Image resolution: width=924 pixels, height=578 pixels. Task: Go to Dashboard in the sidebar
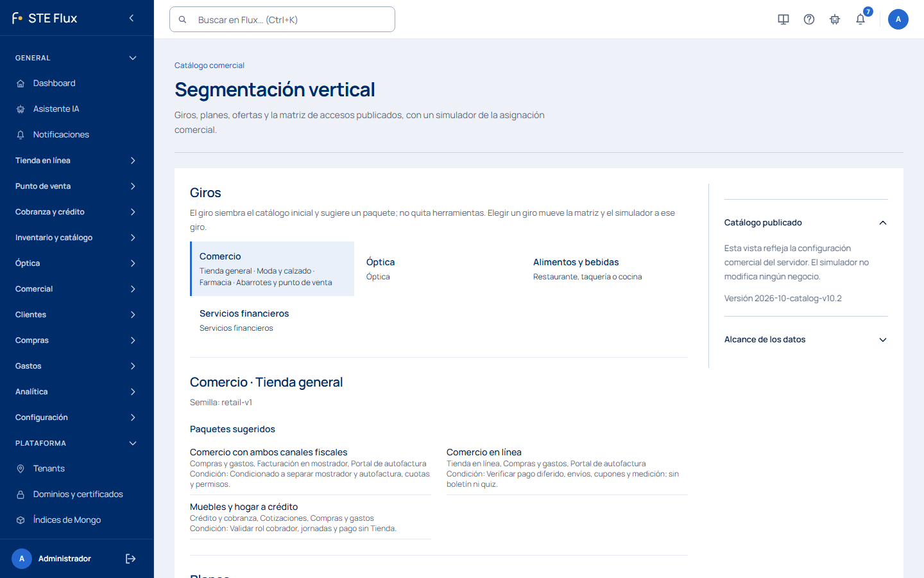click(77, 83)
